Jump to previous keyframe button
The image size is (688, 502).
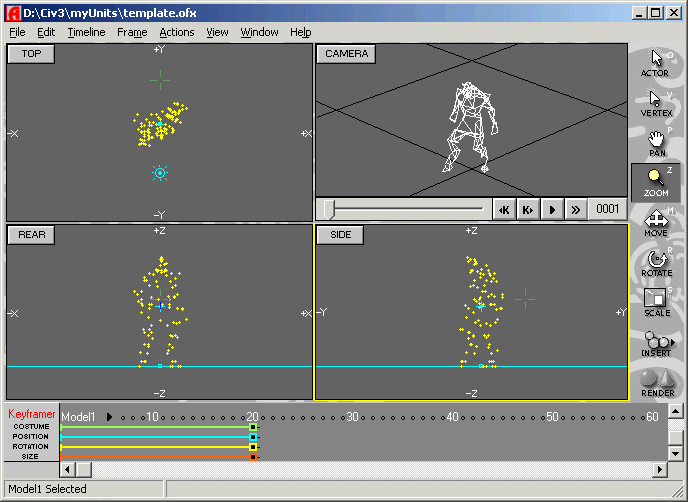click(504, 210)
